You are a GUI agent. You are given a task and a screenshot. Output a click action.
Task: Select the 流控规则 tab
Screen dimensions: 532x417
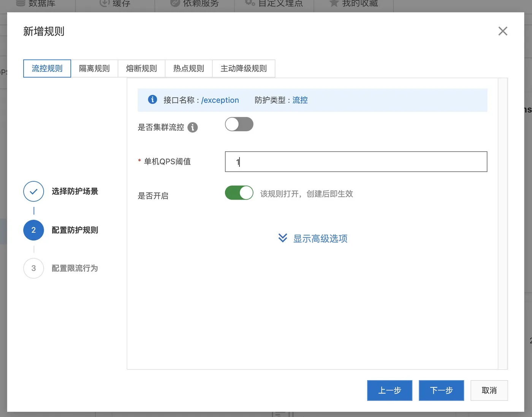pyautogui.click(x=47, y=68)
